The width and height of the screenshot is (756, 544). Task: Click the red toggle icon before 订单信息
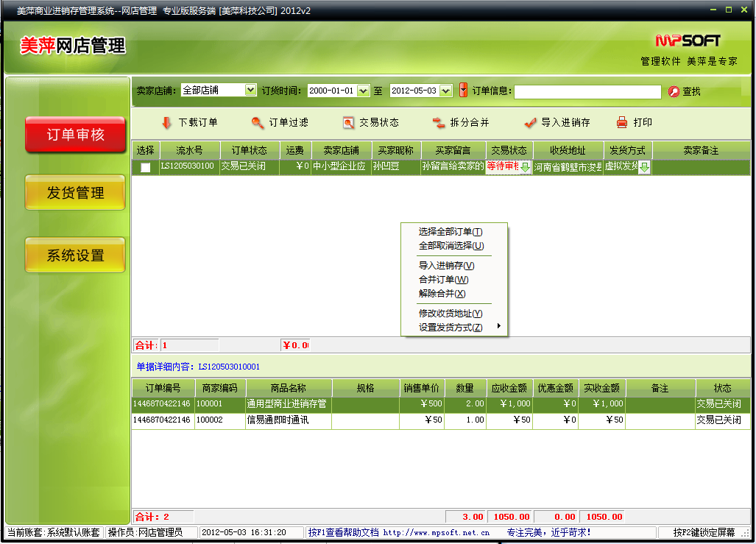(463, 91)
